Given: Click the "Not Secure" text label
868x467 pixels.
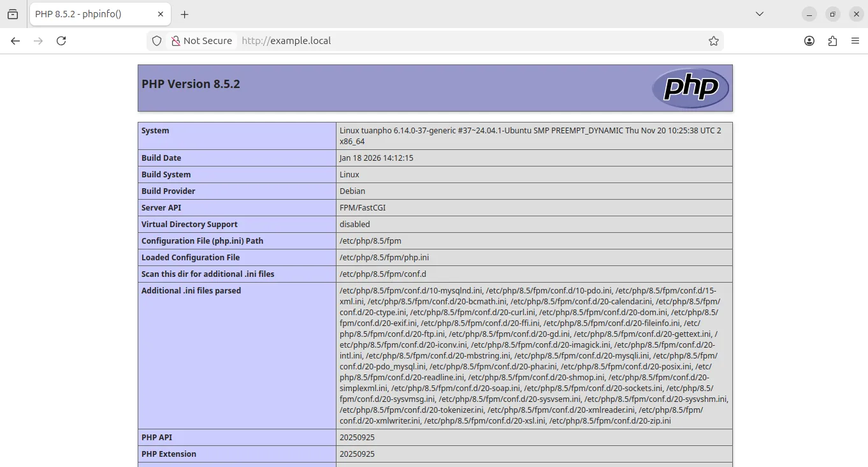Looking at the screenshot, I should pos(208,40).
